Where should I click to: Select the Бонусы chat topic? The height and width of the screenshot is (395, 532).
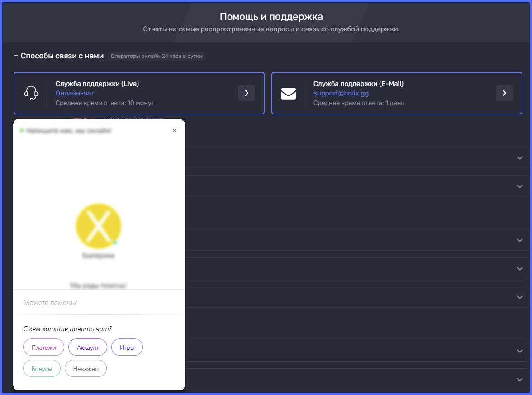[x=42, y=368]
